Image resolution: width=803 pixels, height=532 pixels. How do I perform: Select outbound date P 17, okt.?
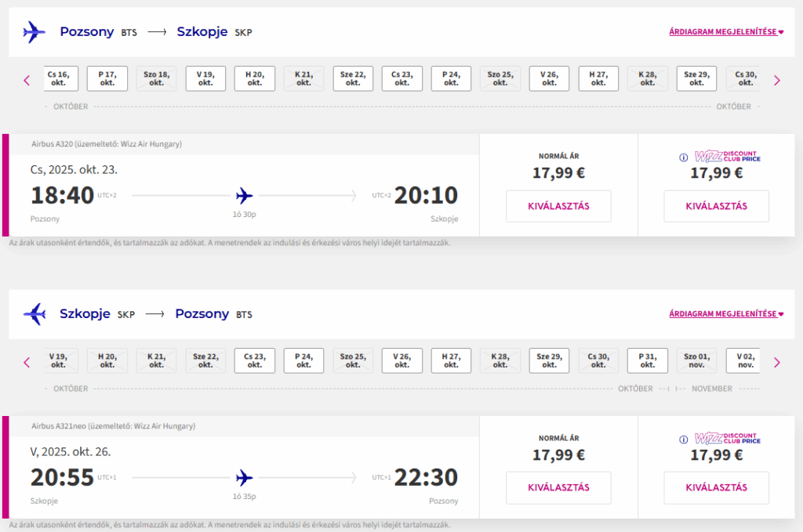tap(107, 78)
